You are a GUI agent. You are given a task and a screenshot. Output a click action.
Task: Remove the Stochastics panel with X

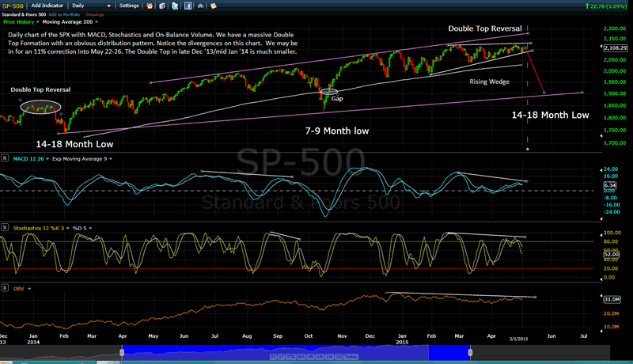click(x=6, y=227)
